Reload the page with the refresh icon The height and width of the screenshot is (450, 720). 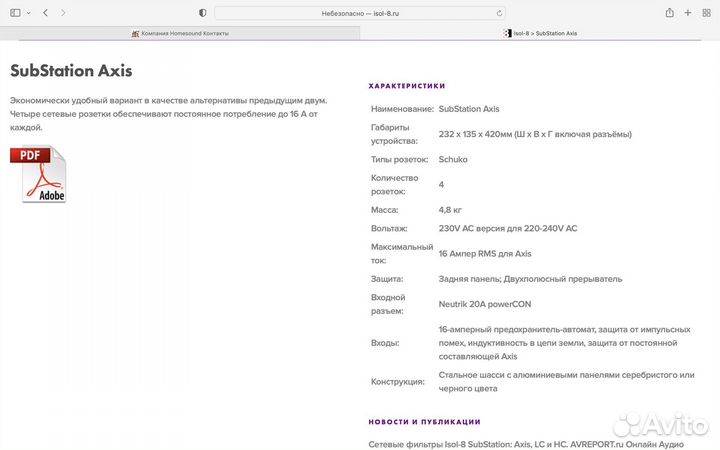[500, 13]
